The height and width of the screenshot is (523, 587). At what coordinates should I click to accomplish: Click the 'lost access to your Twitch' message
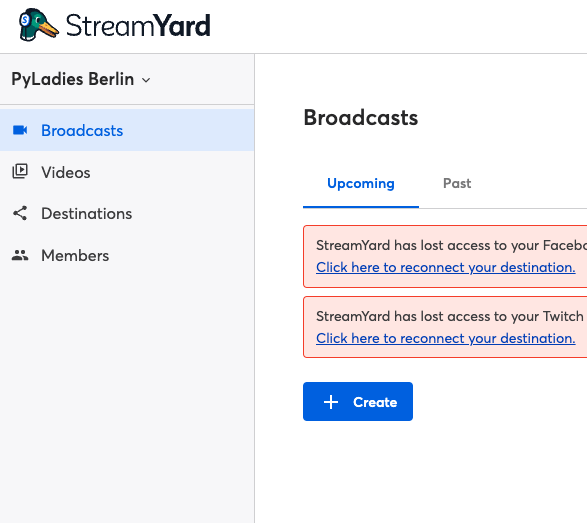click(451, 316)
